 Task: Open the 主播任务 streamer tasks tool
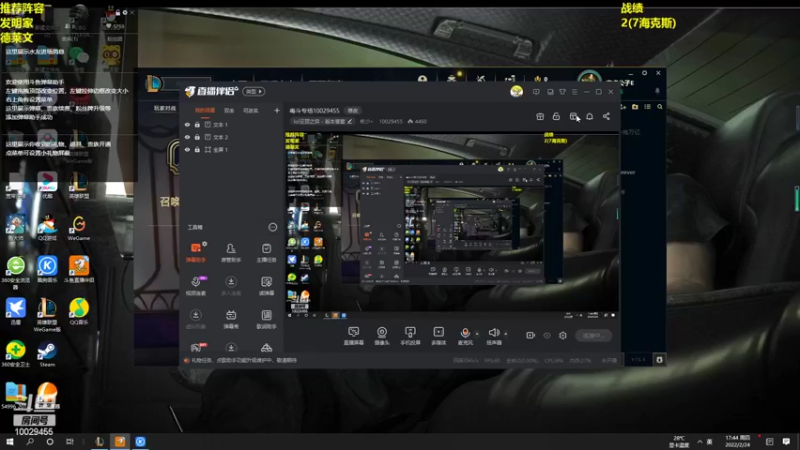click(x=266, y=252)
